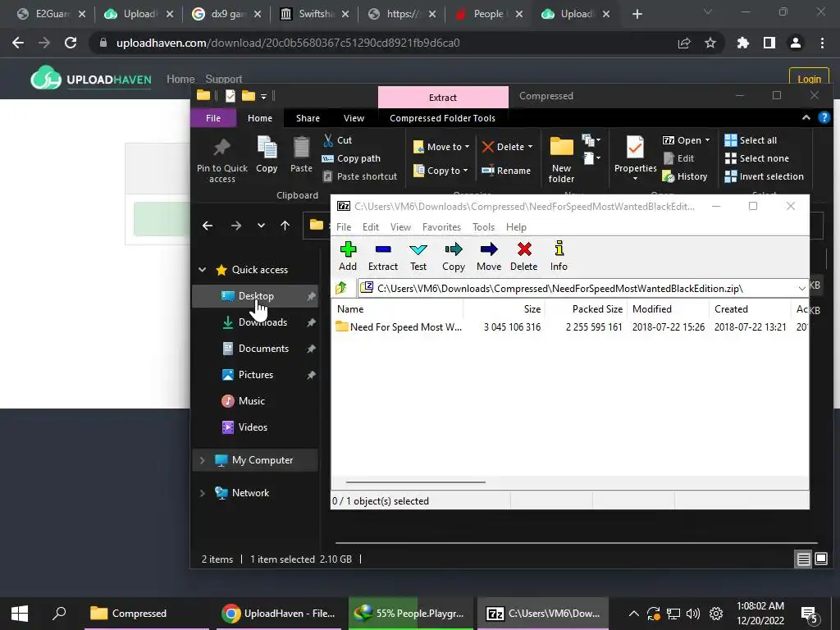Sort by Packed Size column in 7-Zip

pyautogui.click(x=597, y=309)
